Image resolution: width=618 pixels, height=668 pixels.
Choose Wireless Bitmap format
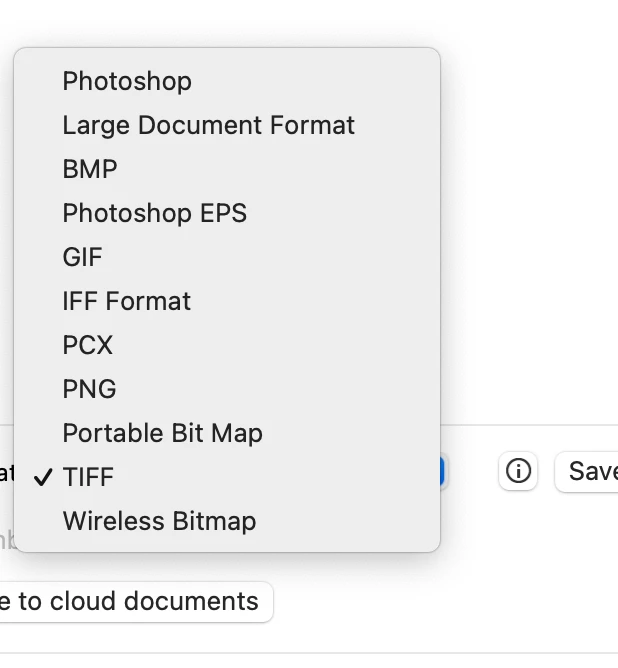pyautogui.click(x=159, y=521)
